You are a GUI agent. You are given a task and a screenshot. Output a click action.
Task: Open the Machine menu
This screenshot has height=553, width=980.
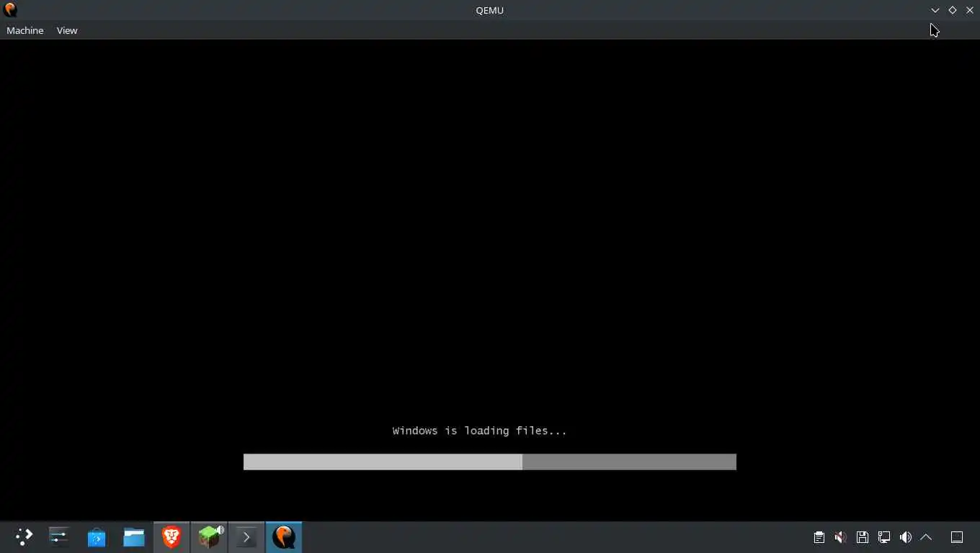(24, 30)
